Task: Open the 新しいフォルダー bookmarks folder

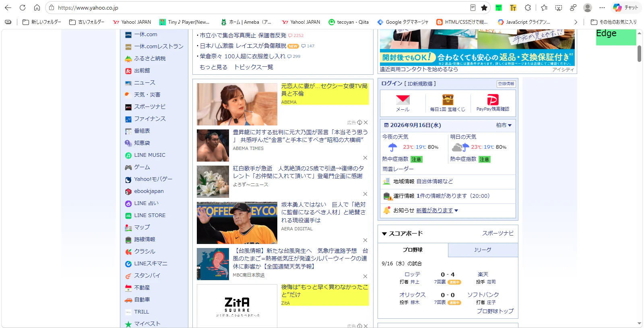Action: [41, 22]
